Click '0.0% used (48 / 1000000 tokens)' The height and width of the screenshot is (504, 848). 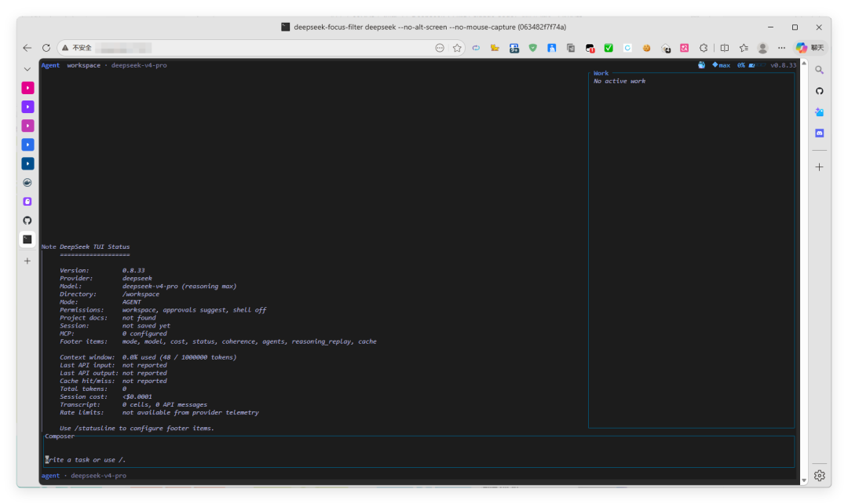click(x=179, y=357)
